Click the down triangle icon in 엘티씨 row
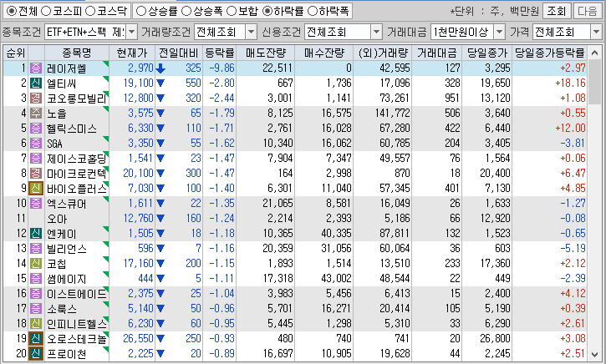 (x=160, y=83)
